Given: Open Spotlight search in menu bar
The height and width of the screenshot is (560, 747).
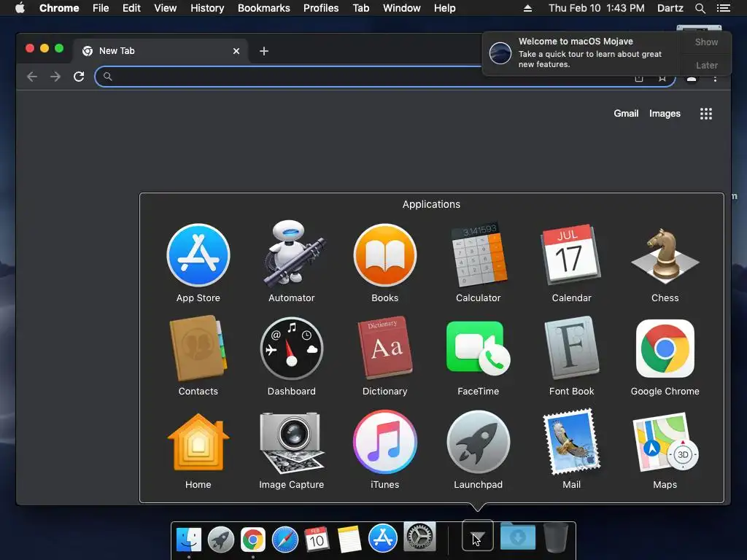Looking at the screenshot, I should pyautogui.click(x=700, y=8).
